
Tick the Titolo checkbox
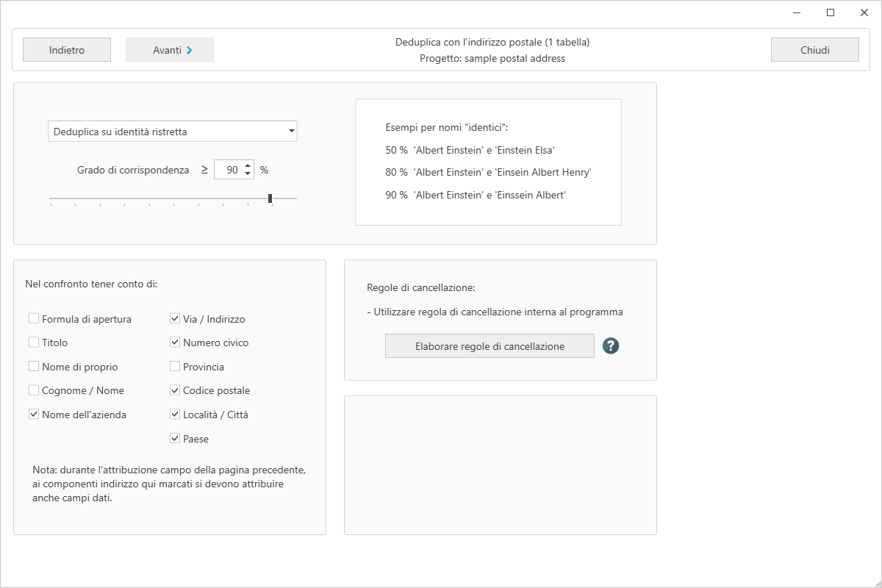pyautogui.click(x=34, y=343)
